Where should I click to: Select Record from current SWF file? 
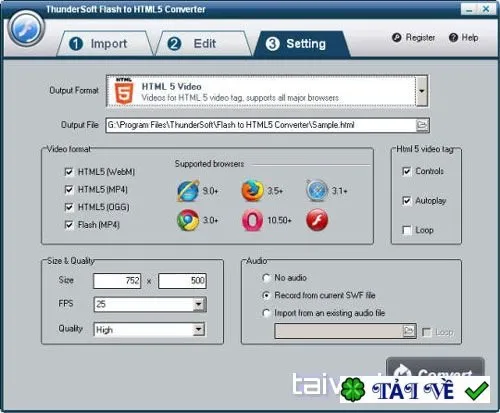coord(266,295)
